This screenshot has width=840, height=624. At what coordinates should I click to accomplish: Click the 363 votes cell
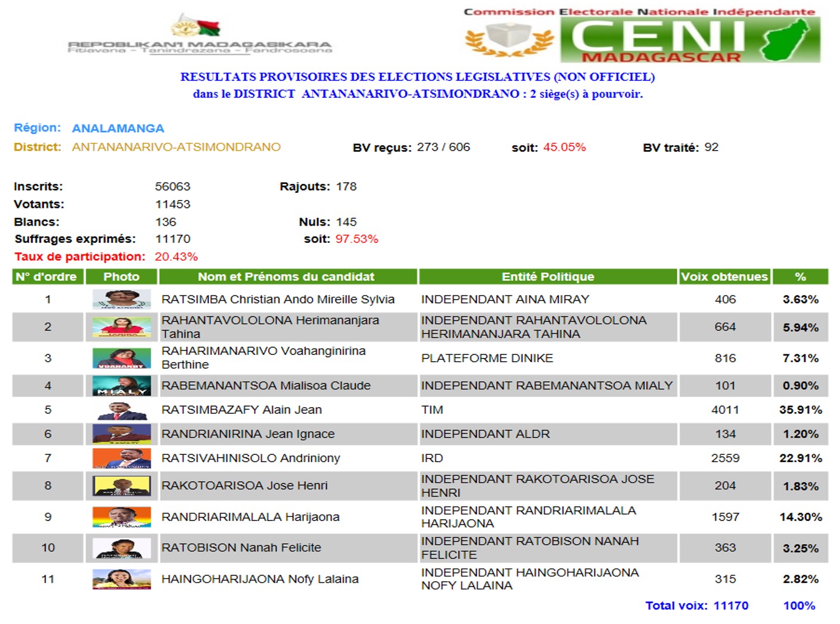click(725, 547)
